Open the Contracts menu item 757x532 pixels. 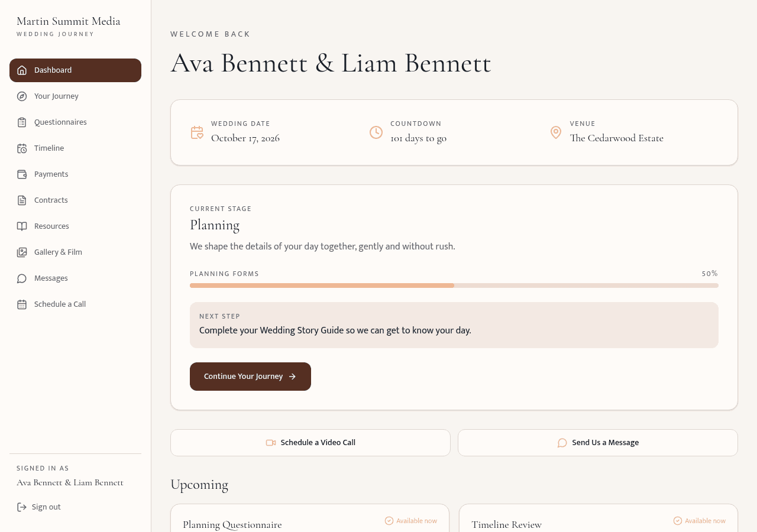75,200
